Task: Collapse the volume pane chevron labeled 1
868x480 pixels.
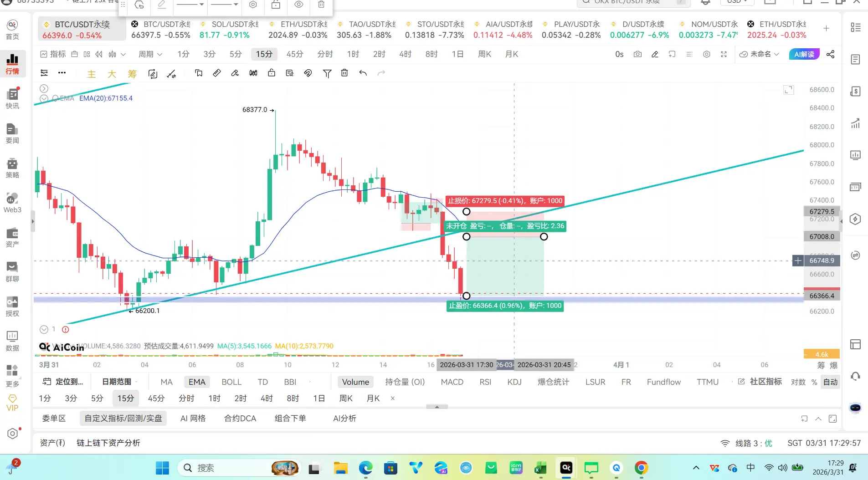Action: click(x=44, y=329)
